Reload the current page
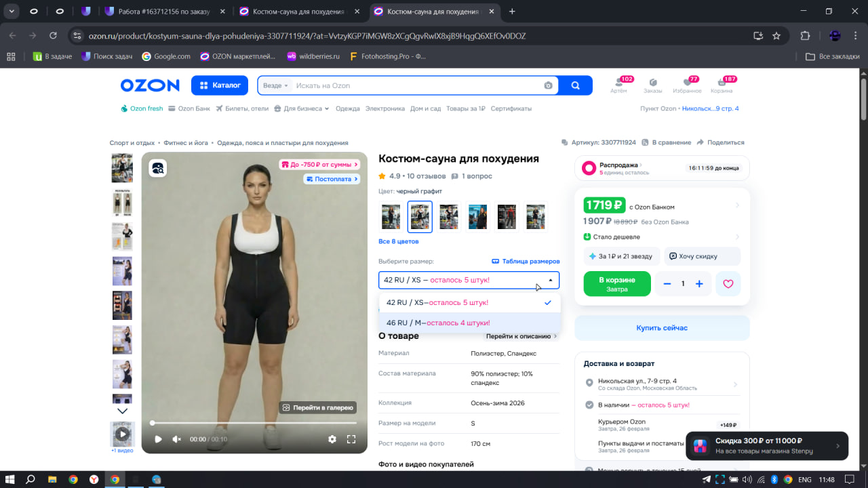 click(54, 36)
